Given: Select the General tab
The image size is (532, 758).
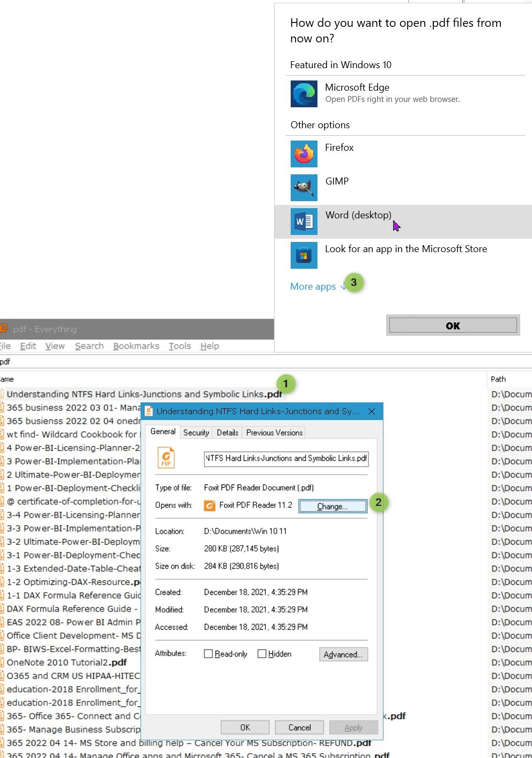Looking at the screenshot, I should coord(163,431).
